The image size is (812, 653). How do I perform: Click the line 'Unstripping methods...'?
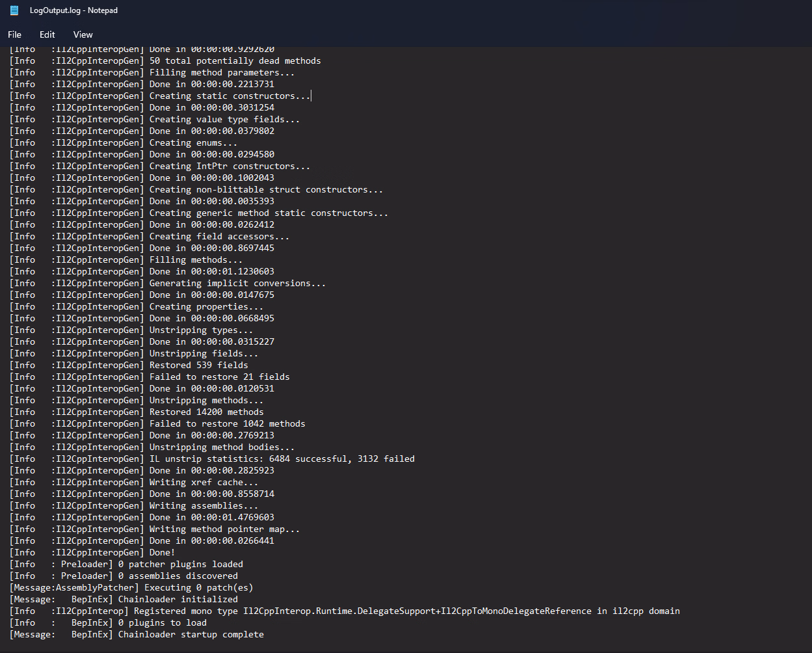(x=137, y=400)
